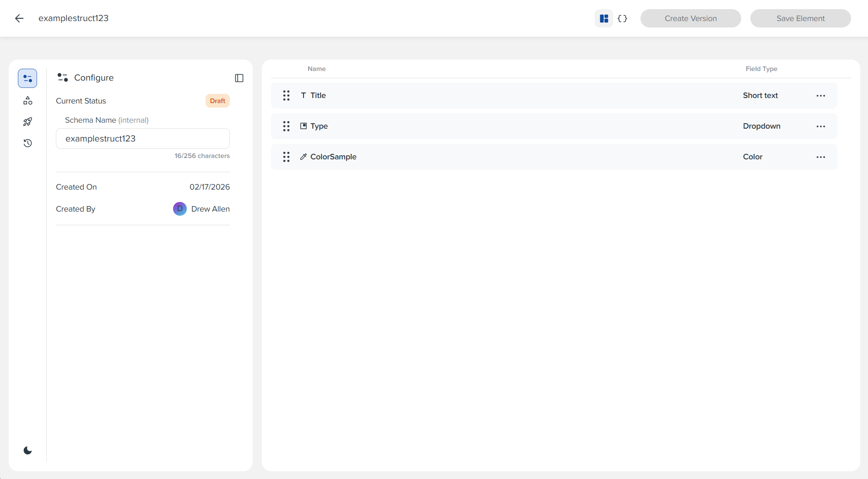868x479 pixels.
Task: Open the Configure sidebar tab icon
Action: pos(27,78)
